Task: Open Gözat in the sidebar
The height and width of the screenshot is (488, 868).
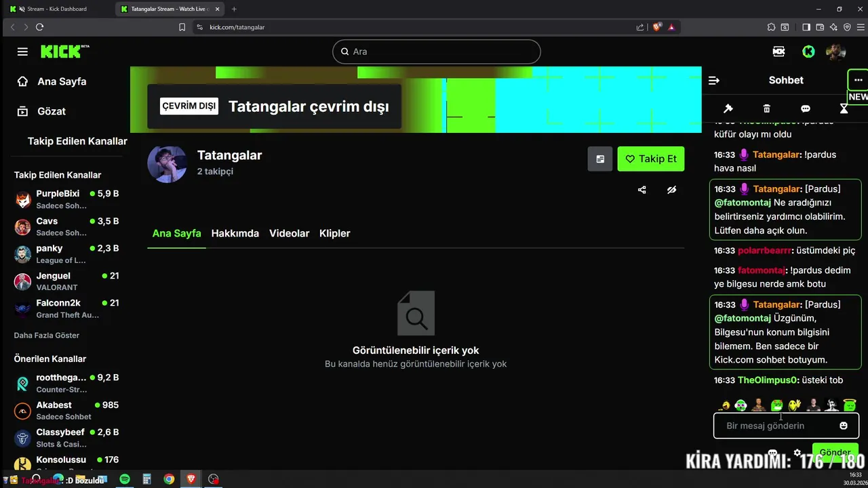Action: coord(52,111)
